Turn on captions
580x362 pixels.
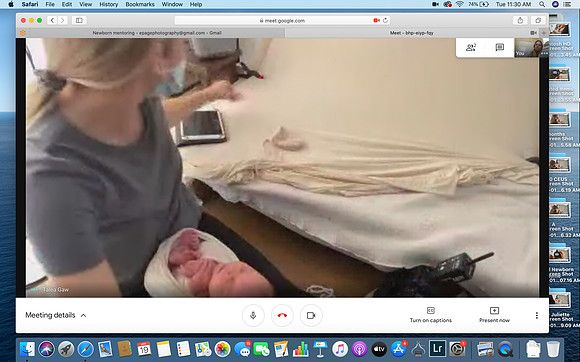(x=431, y=315)
